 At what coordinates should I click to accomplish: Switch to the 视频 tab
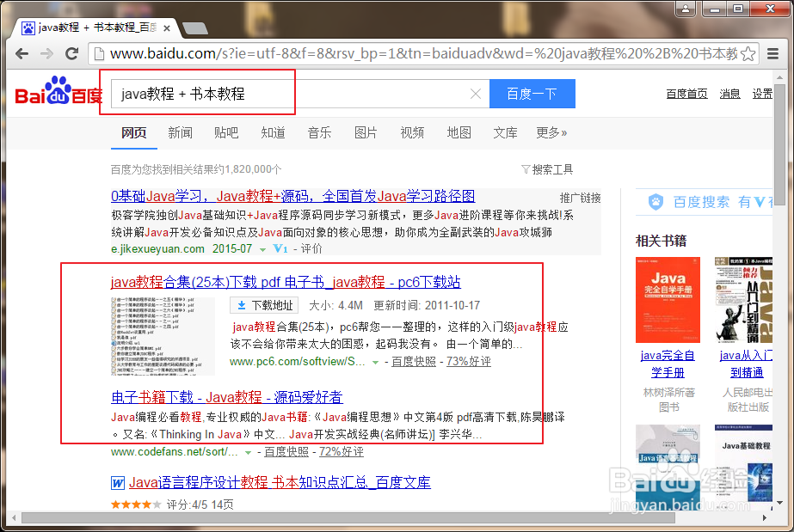point(412,133)
